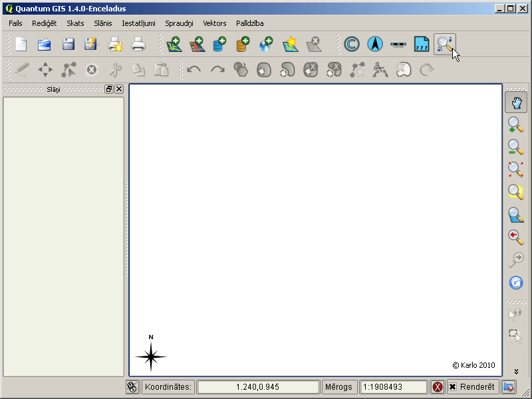Viewport: 532px width, 399px height.
Task: Click the magnifier plugin icon under cursor
Action: [445, 44]
